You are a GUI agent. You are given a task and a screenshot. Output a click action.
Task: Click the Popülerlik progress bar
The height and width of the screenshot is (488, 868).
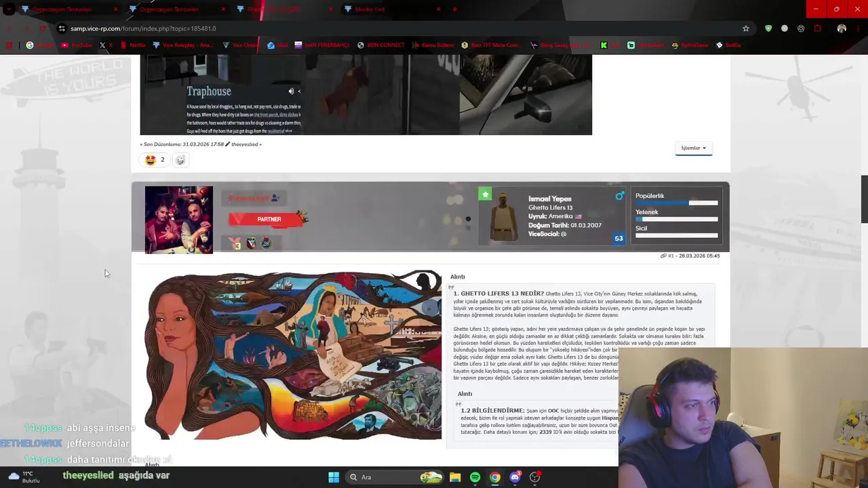point(676,203)
